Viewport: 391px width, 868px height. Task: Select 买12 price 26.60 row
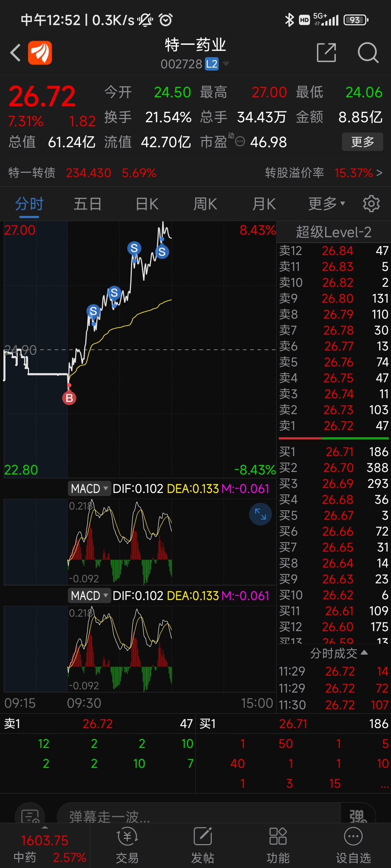(333, 627)
